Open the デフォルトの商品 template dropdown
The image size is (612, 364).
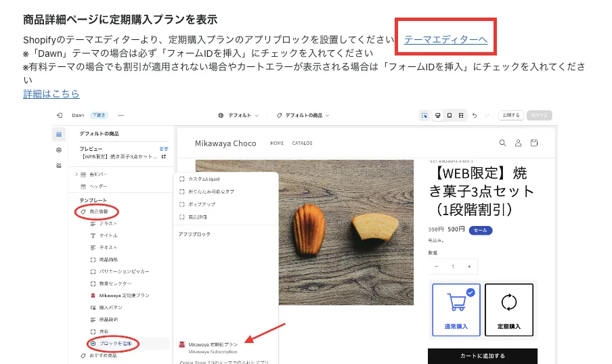pyautogui.click(x=304, y=116)
